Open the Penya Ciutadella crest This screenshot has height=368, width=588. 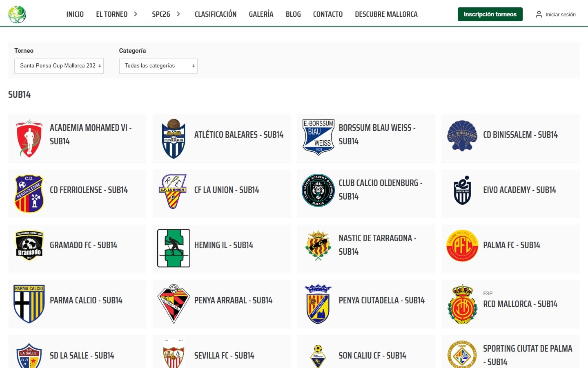(x=318, y=304)
